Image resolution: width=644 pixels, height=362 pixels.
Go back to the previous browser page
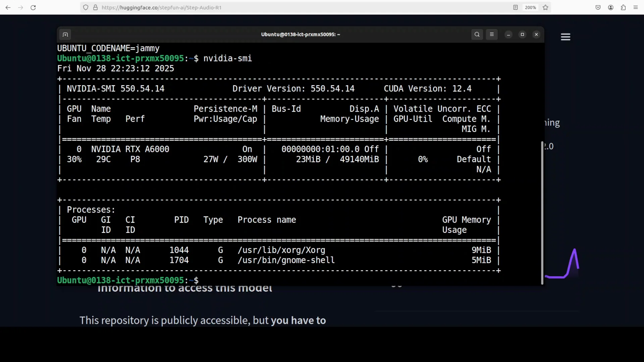[8, 7]
